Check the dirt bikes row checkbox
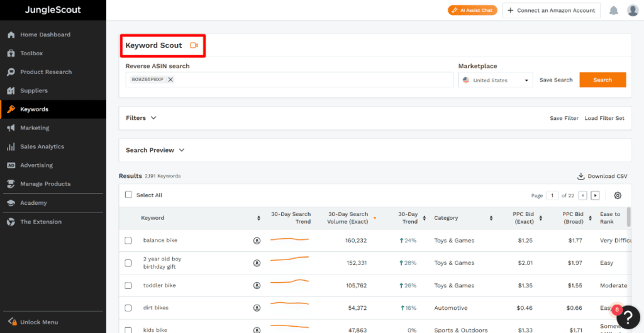 (x=128, y=308)
